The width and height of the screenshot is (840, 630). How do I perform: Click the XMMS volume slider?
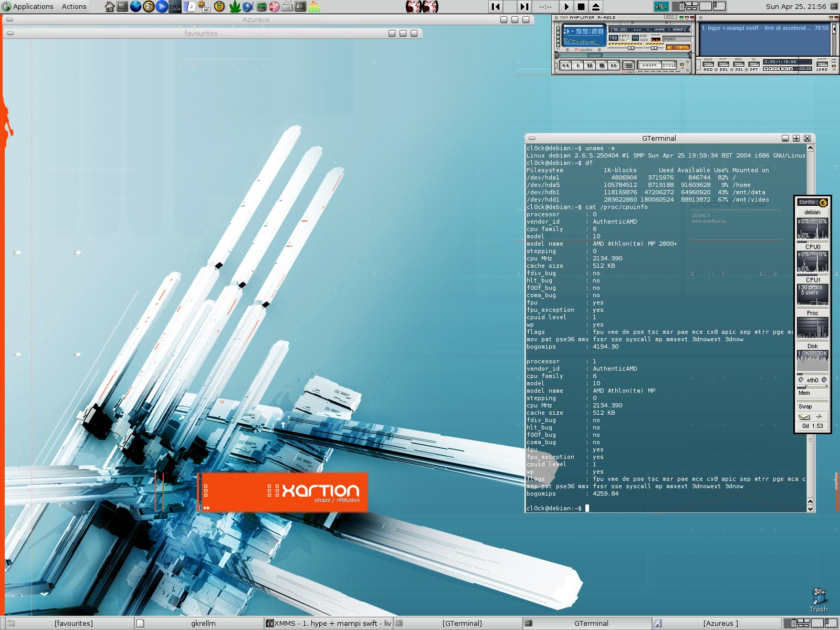pos(630,48)
